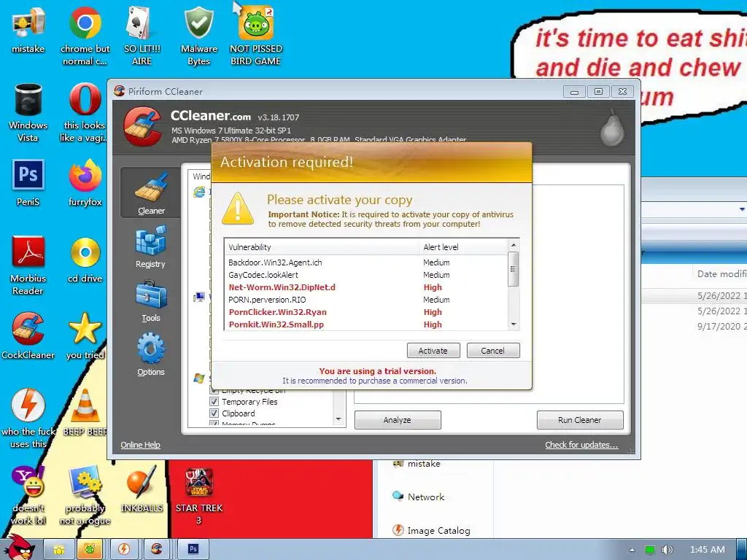Select the PornClicker.Win32.Ryan row
Image resolution: width=747 pixels, height=560 pixels.
click(366, 312)
